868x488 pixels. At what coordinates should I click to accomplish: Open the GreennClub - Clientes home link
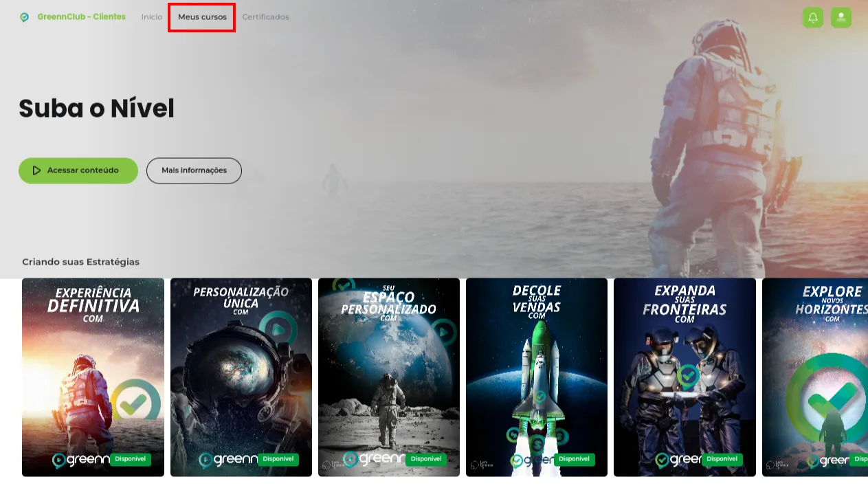(x=81, y=17)
